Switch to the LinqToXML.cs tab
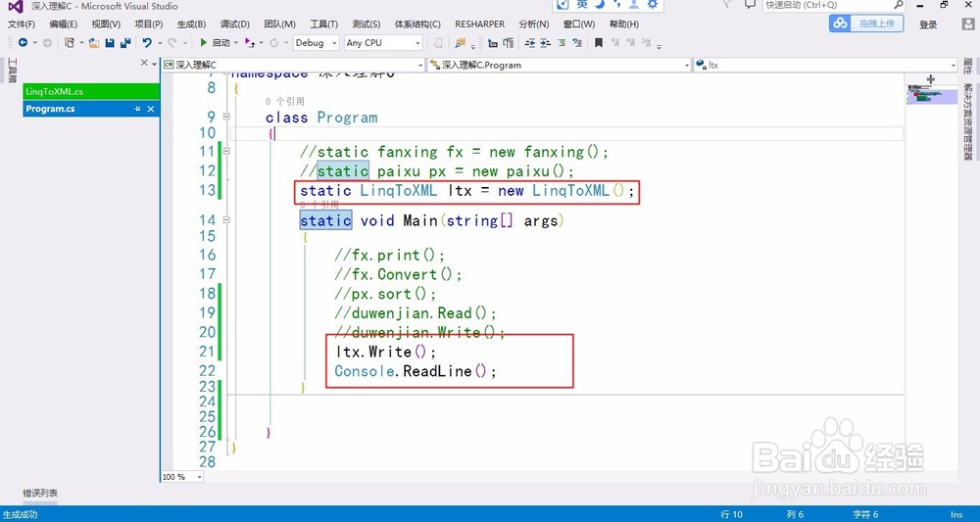The height and width of the screenshot is (522, 980). point(91,91)
